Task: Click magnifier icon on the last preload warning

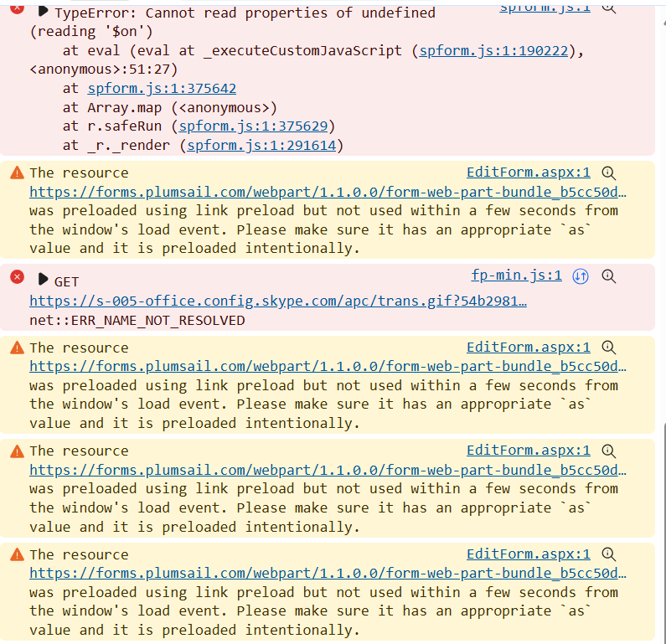Action: coord(609,554)
